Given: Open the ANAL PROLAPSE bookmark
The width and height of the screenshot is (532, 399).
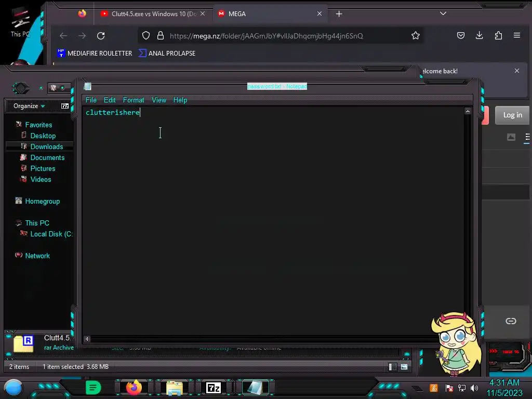Looking at the screenshot, I should point(167,54).
